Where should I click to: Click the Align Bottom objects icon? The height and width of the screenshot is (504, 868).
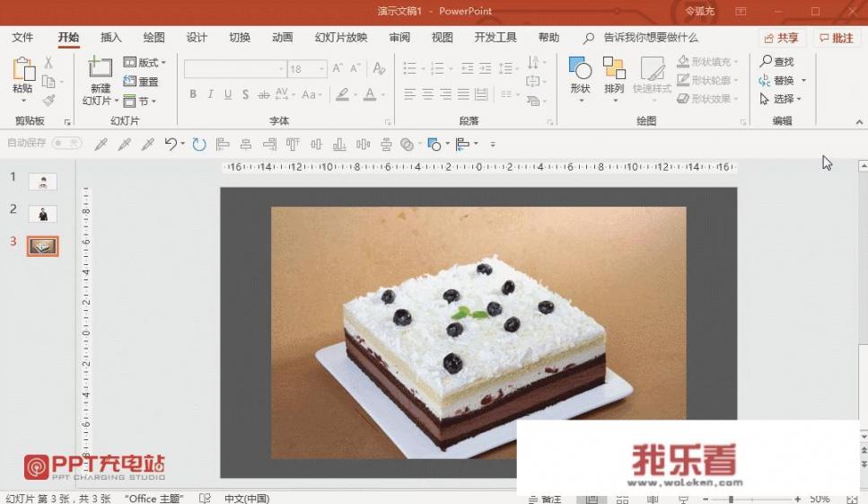click(x=339, y=145)
